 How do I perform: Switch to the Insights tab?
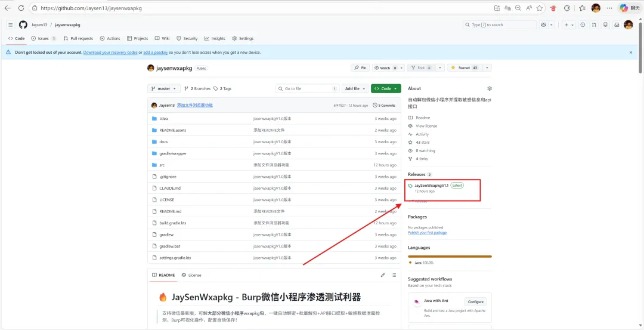tap(215, 38)
